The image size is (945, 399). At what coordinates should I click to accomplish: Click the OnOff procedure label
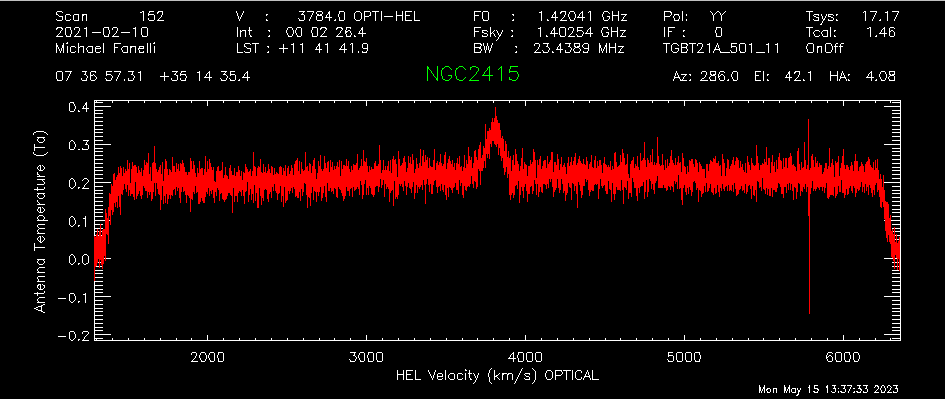[824, 48]
